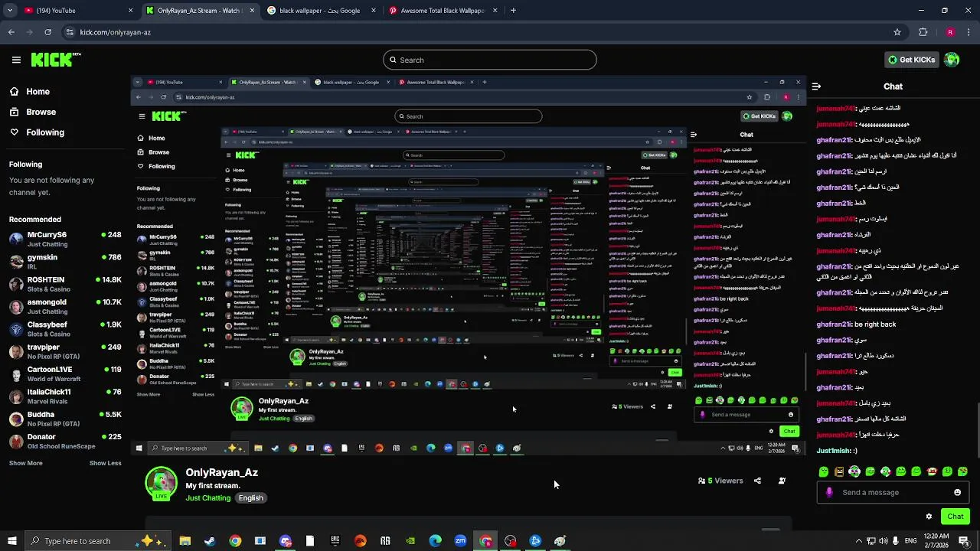Open Epic Games Launcher from bottom taskbar
The height and width of the screenshot is (551, 980).
pyautogui.click(x=335, y=541)
